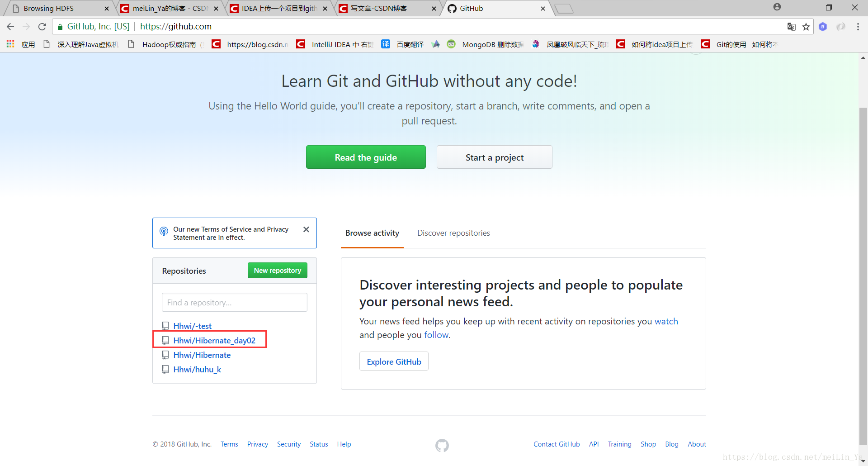Click the address bar URL

coord(176,27)
